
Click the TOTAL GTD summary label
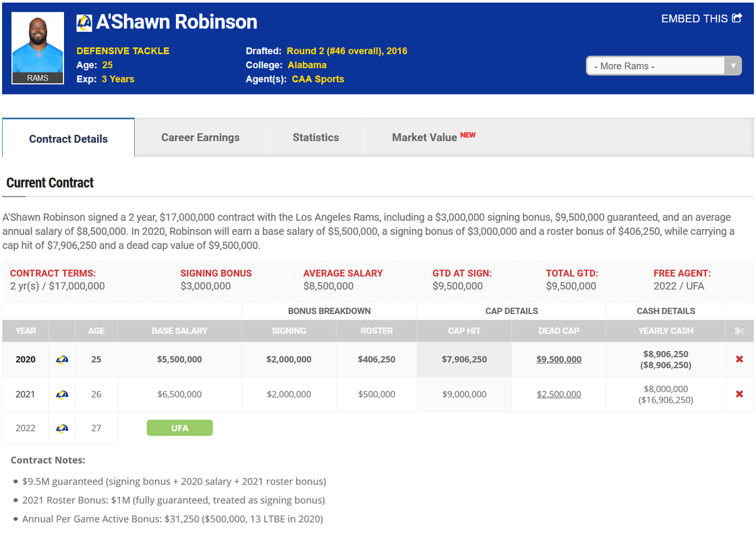tap(572, 273)
